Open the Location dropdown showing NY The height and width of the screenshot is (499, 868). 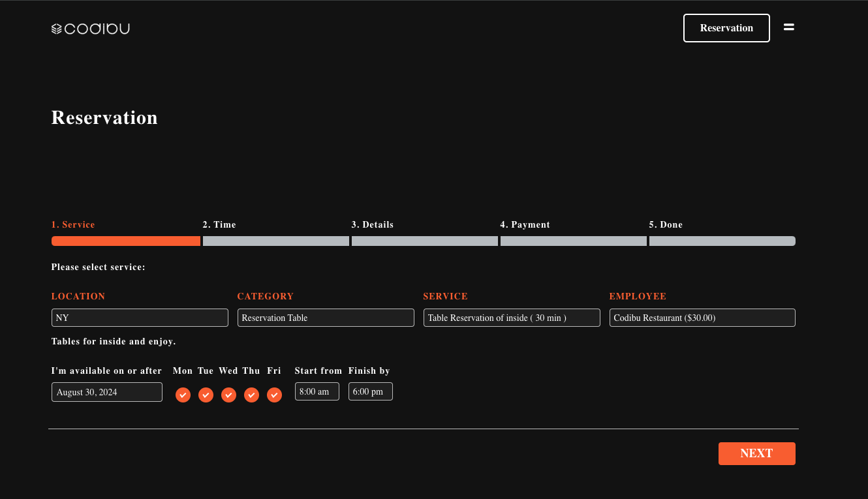140,318
